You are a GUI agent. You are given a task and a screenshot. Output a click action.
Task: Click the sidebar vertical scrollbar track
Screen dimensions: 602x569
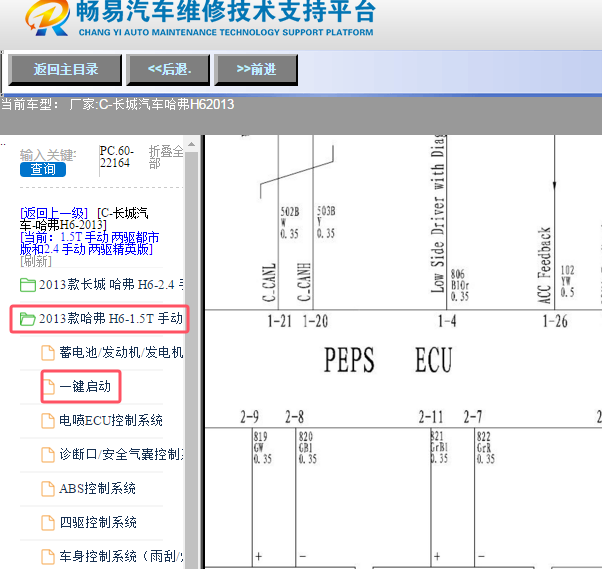192,360
